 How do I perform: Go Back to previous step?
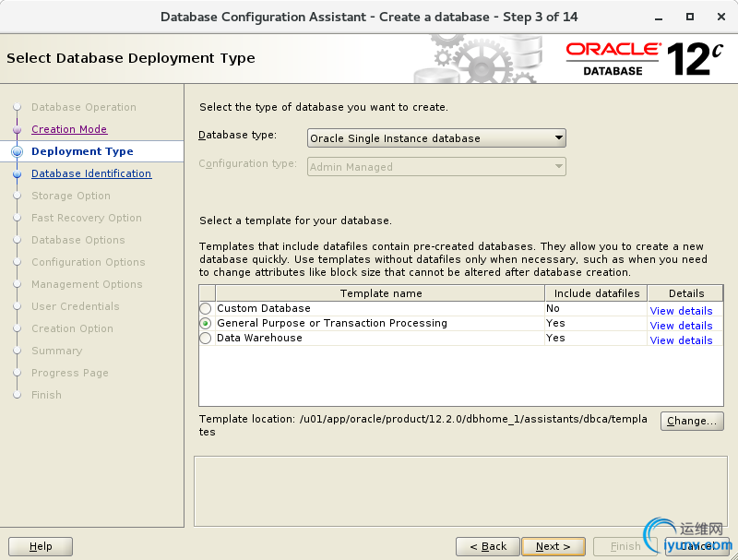click(488, 546)
